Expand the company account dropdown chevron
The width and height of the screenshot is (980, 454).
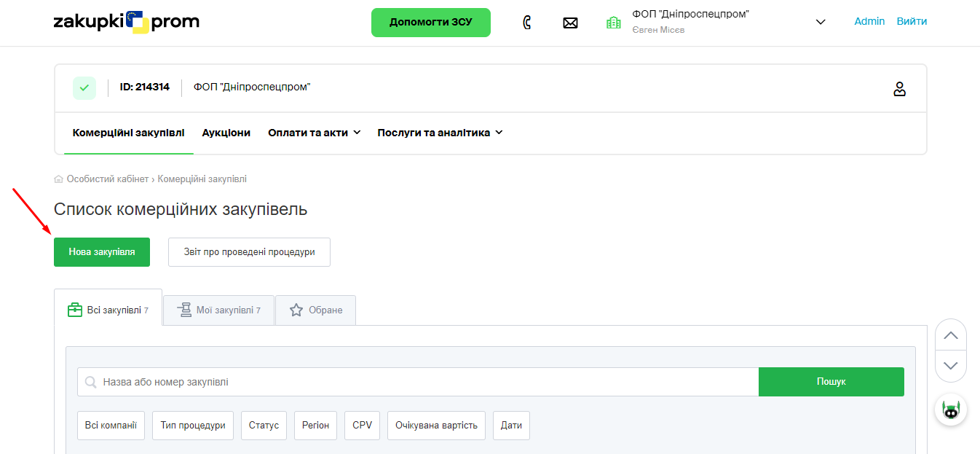pyautogui.click(x=821, y=22)
